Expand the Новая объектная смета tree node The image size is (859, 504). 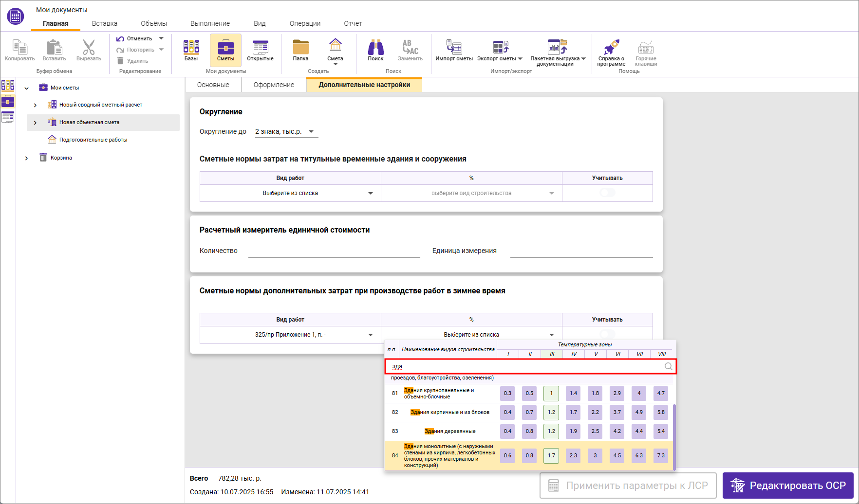point(35,123)
